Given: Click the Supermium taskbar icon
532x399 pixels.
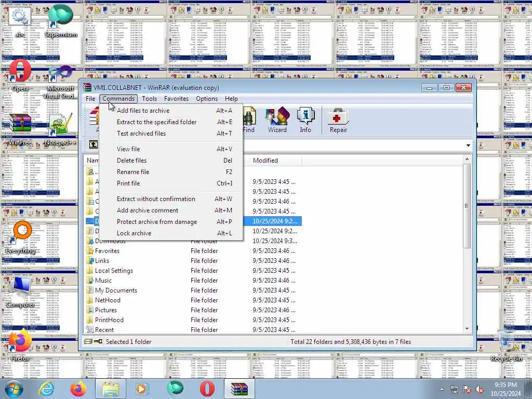Looking at the screenshot, I should tap(175, 389).
